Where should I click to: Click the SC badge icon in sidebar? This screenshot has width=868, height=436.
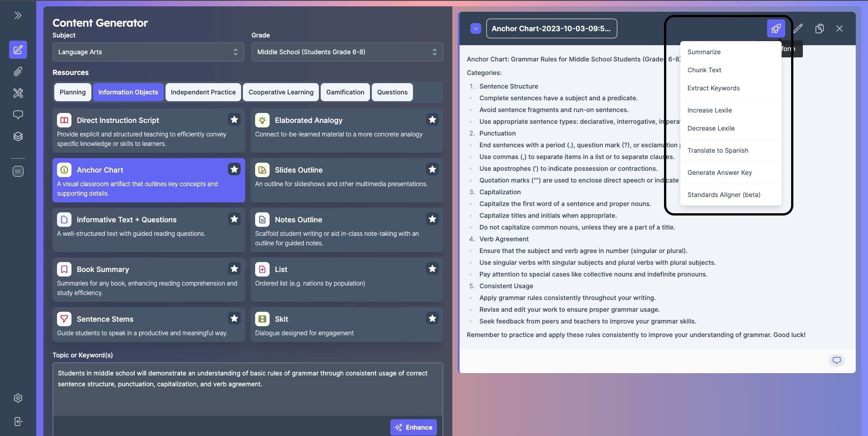(18, 171)
